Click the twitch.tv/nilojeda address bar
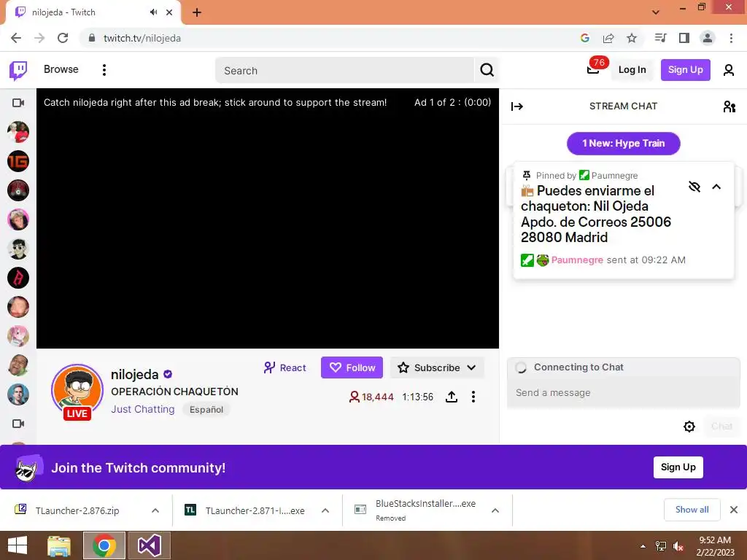 pyautogui.click(x=142, y=38)
